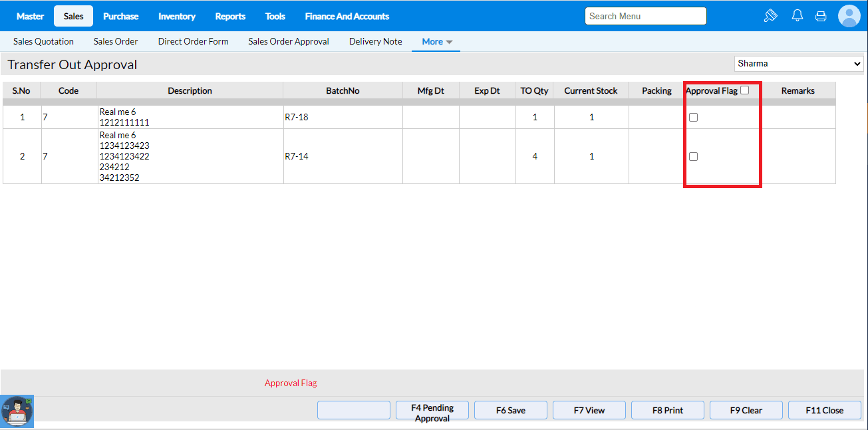
Task: Select batch cell R7-18
Action: [x=343, y=117]
